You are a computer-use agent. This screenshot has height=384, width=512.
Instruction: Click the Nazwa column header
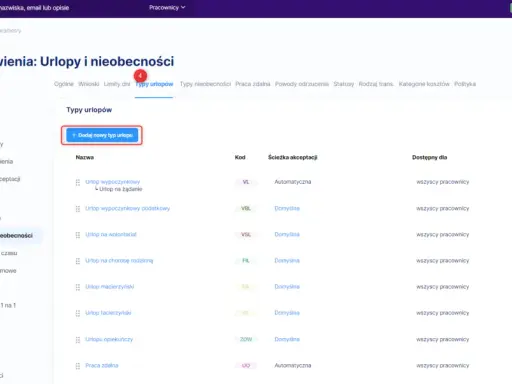[85, 157]
